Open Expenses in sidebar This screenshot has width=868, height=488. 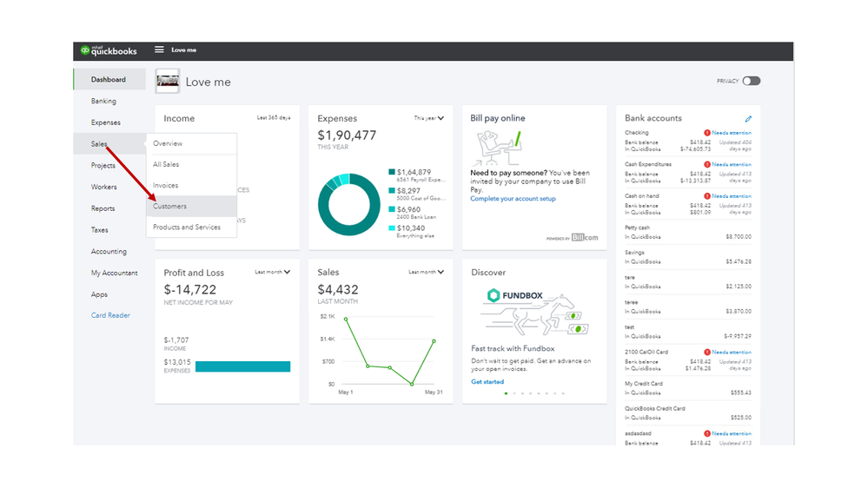coord(106,122)
